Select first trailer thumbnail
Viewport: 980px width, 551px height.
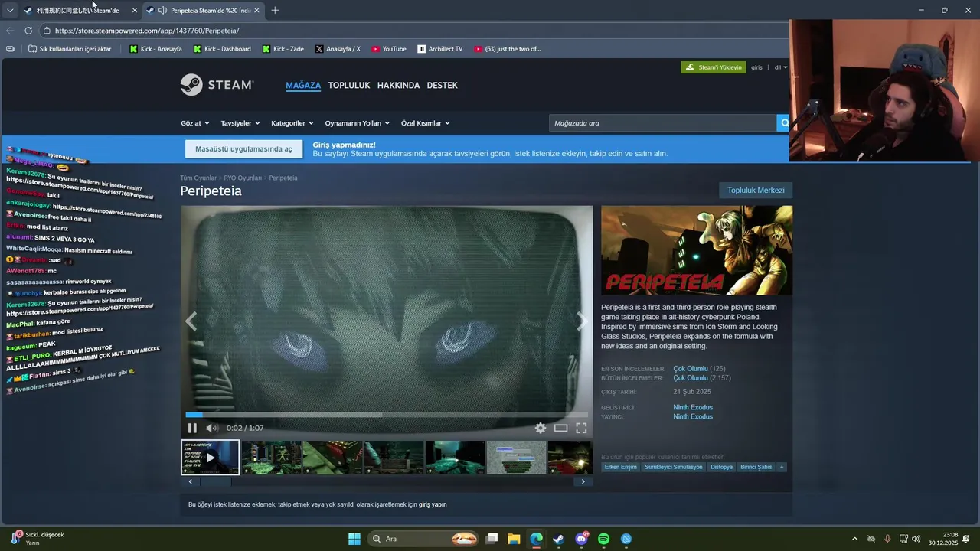(210, 457)
